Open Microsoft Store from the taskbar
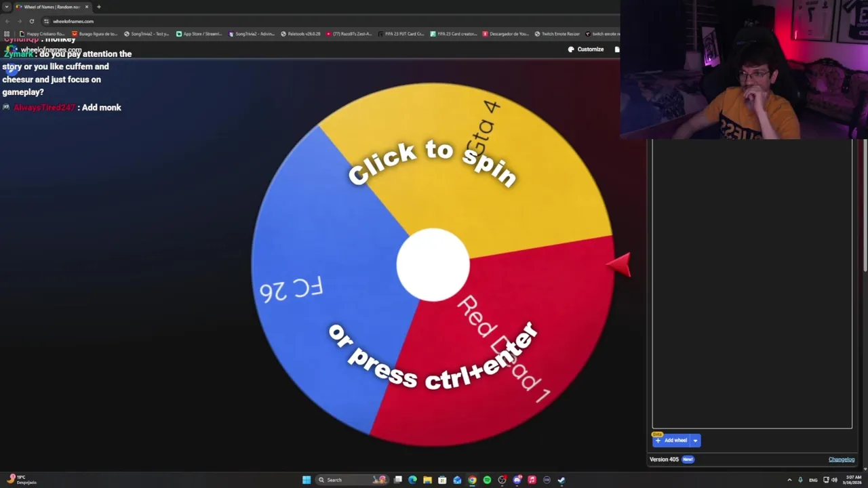Screen dimensions: 868x488 pos(442,480)
